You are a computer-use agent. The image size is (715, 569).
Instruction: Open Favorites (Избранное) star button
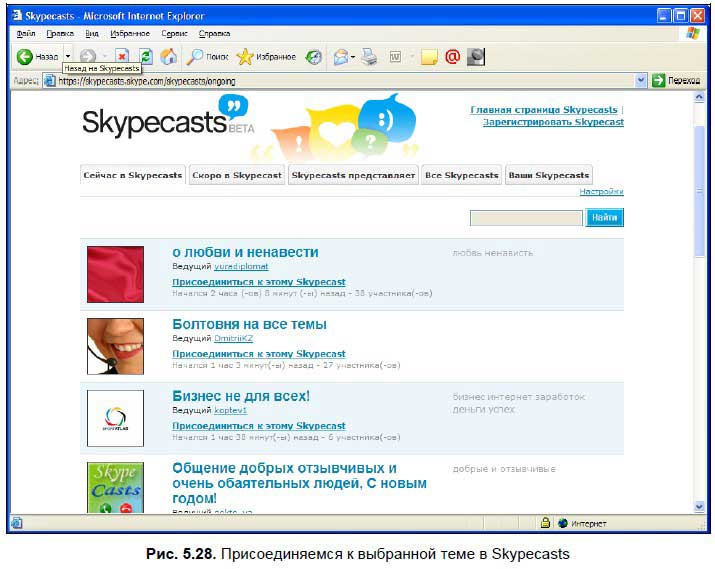(266, 57)
